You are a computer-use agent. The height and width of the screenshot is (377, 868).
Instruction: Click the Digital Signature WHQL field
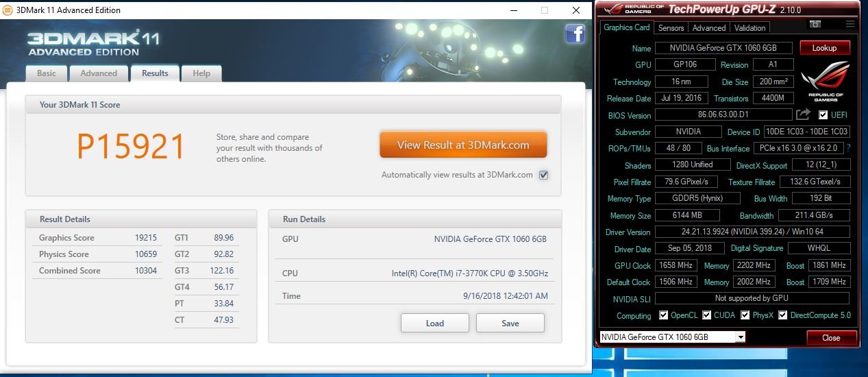point(819,248)
